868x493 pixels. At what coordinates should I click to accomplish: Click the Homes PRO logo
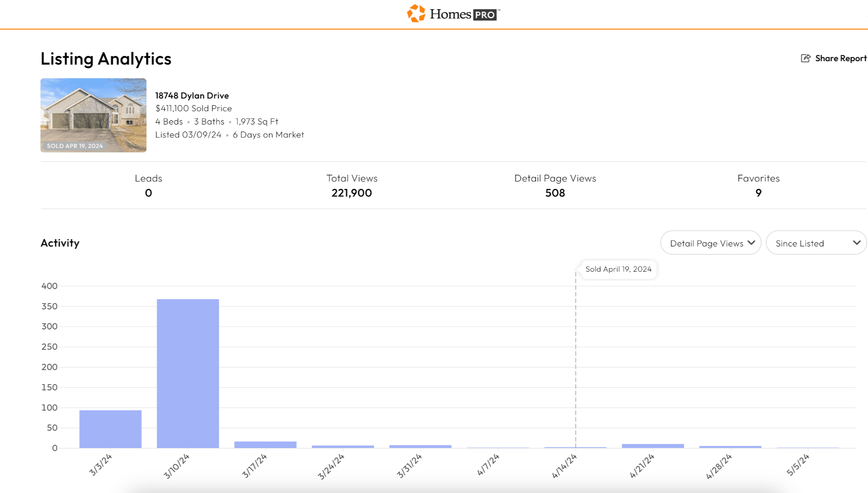[x=453, y=13]
